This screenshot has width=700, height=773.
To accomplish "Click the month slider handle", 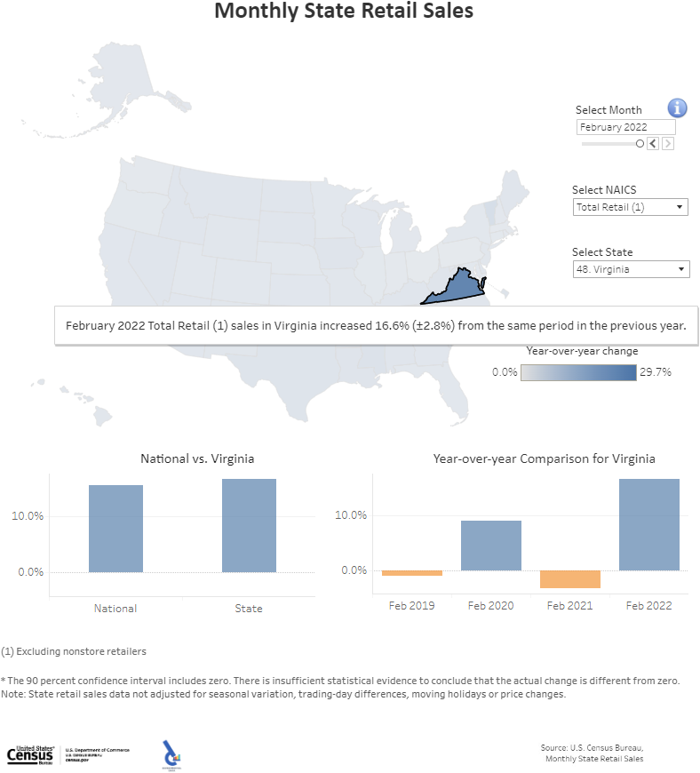I will coord(640,143).
